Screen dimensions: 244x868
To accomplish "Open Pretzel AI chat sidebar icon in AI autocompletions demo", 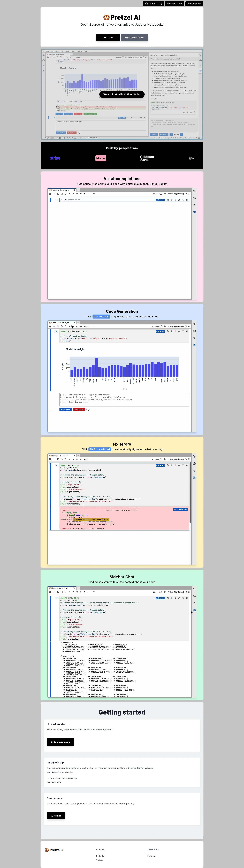I will click(194, 212).
